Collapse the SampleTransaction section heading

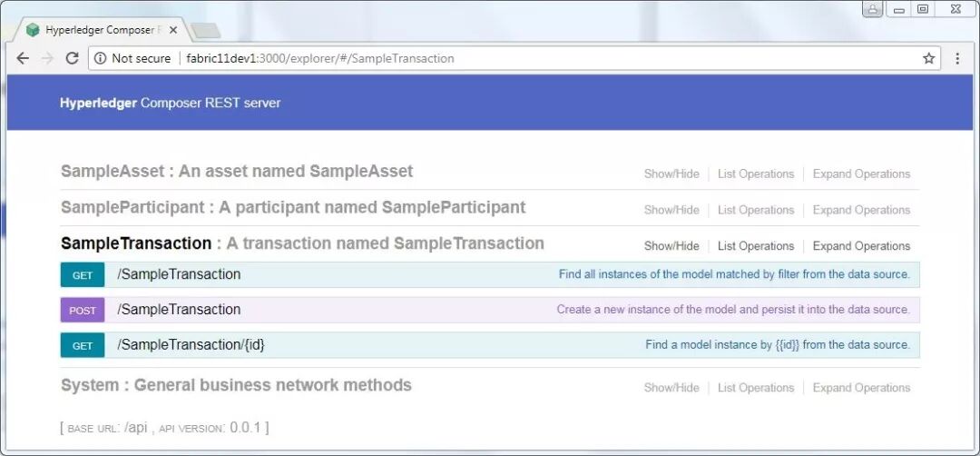click(302, 243)
